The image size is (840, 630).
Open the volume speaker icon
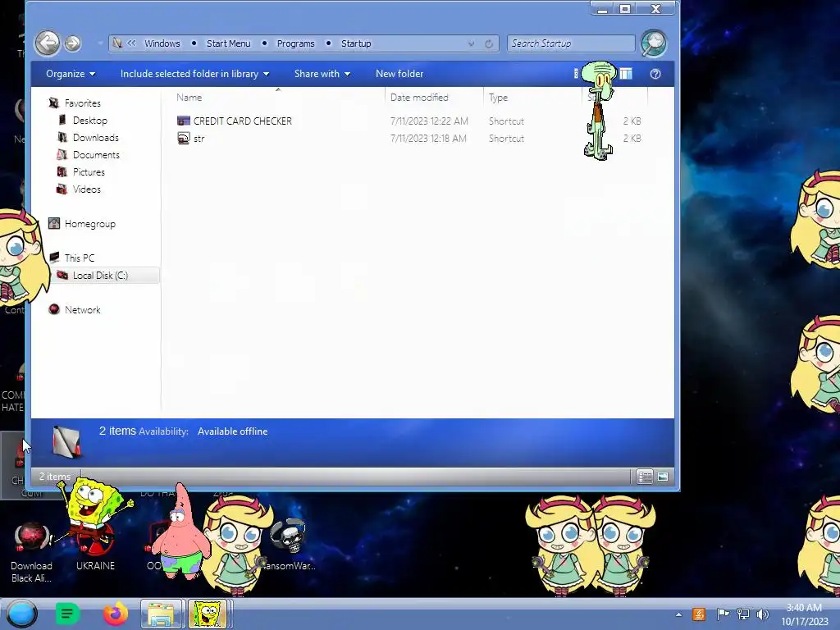tap(762, 614)
